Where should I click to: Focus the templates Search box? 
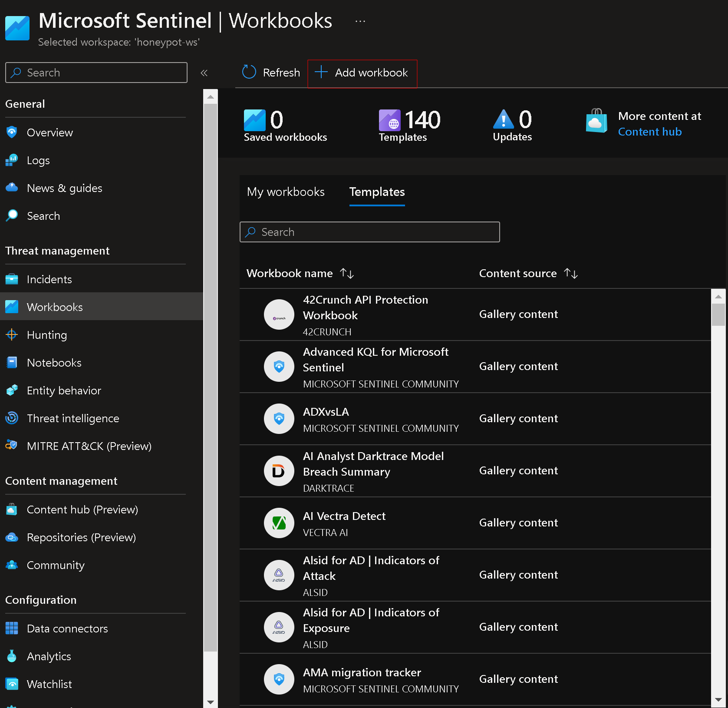(369, 232)
